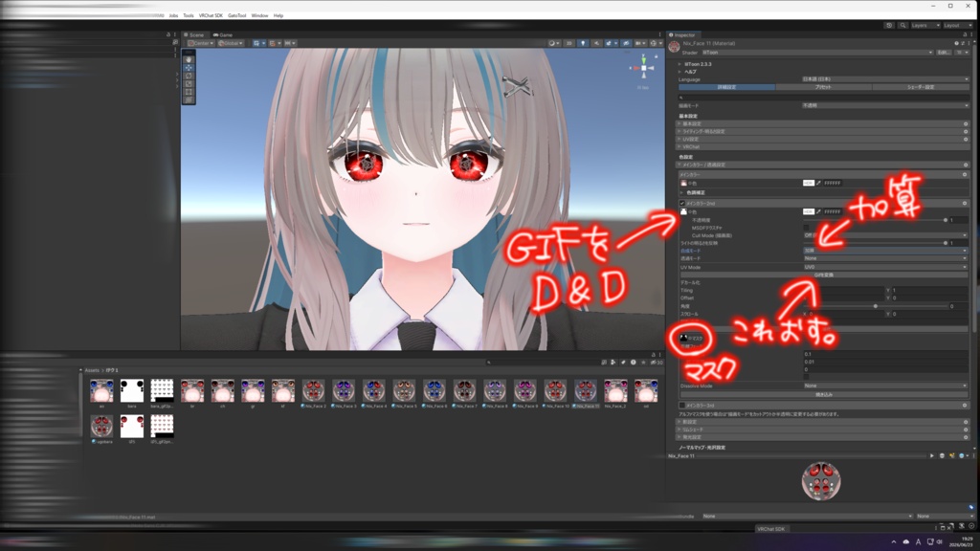980x551 pixels.
Task: Open the Scene draw mode sphere icon
Action: [x=554, y=43]
